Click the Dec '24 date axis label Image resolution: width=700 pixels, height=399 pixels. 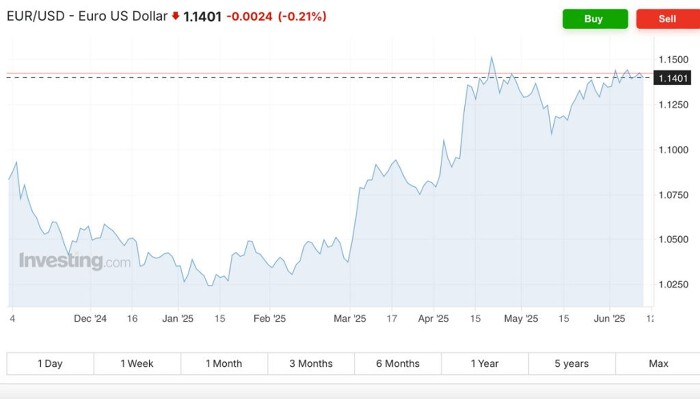[x=90, y=319]
